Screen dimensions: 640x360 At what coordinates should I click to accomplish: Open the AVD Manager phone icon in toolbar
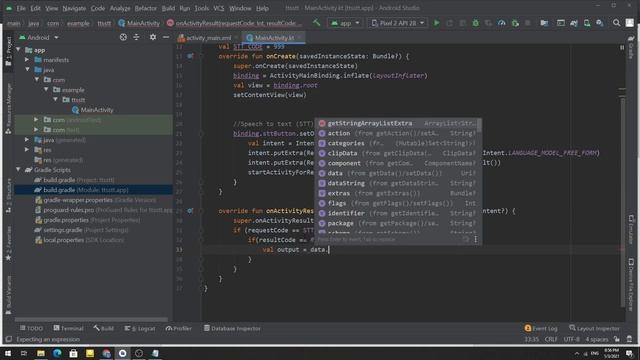(x=587, y=23)
